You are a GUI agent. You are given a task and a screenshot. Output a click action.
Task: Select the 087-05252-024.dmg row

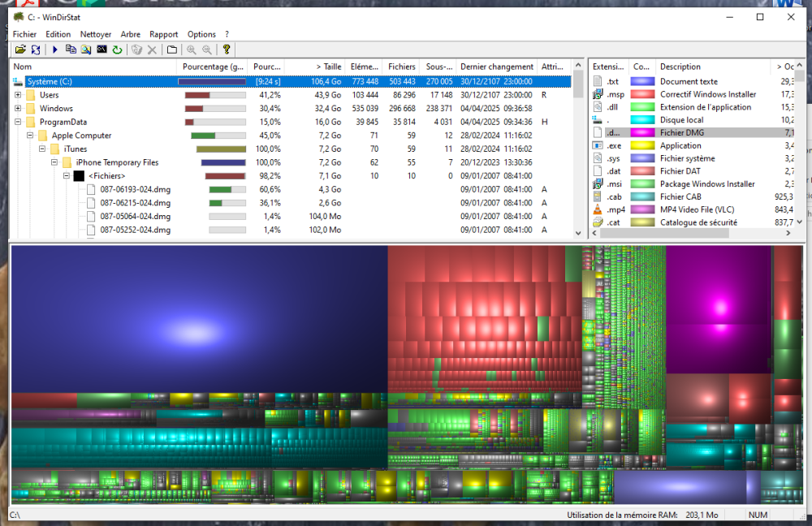(x=290, y=230)
